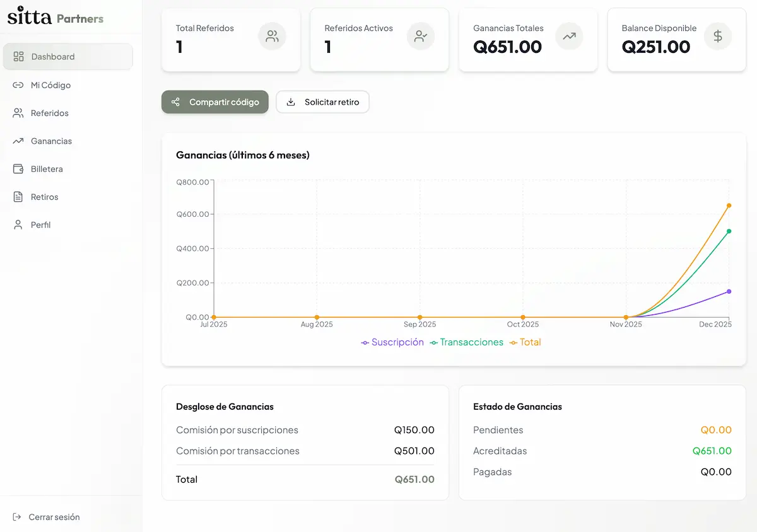Toggle the Transacciones series in chart legend
757x532 pixels.
tap(467, 342)
